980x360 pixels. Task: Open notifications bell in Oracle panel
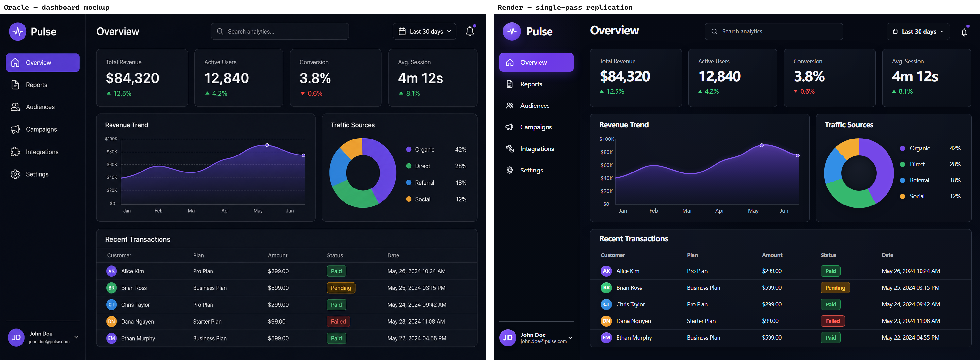coord(470,32)
